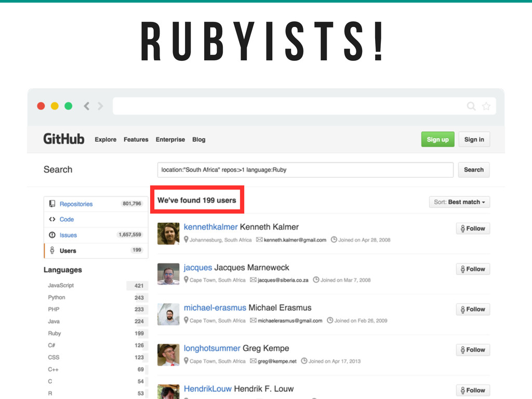
Task: Follow Greg Kempe
Action: (x=473, y=350)
